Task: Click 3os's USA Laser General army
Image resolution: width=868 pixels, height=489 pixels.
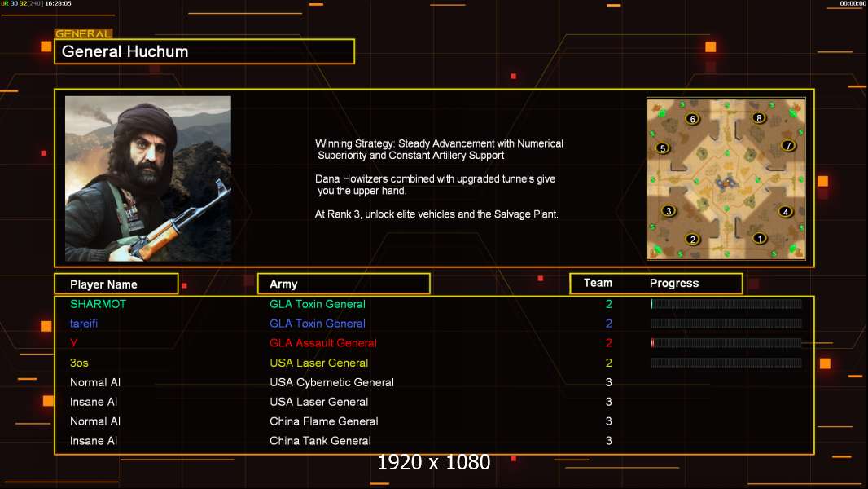Action: pyautogui.click(x=318, y=363)
